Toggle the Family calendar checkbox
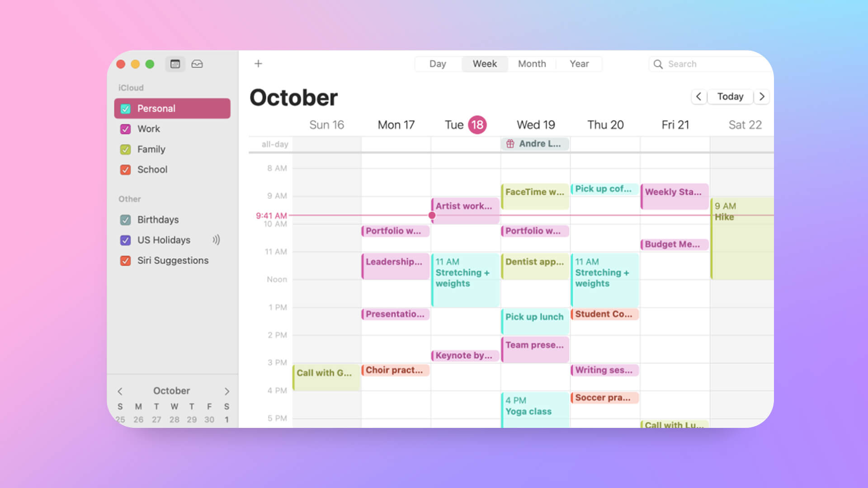The image size is (868, 488). point(125,149)
